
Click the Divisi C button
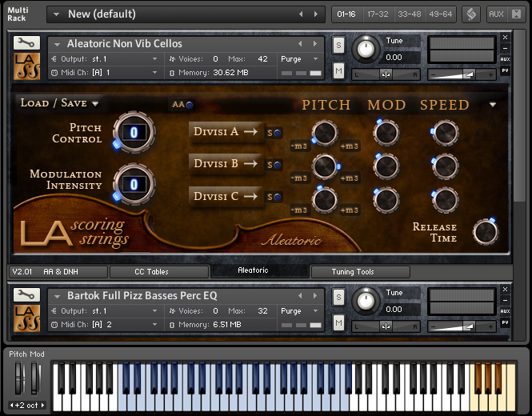(x=226, y=196)
